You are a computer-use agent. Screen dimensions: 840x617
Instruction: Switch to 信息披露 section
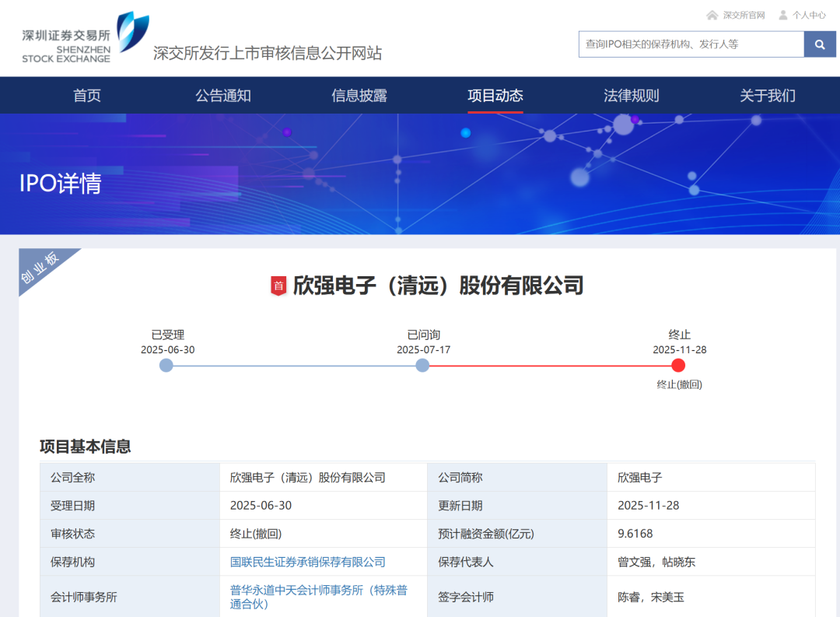pos(359,95)
